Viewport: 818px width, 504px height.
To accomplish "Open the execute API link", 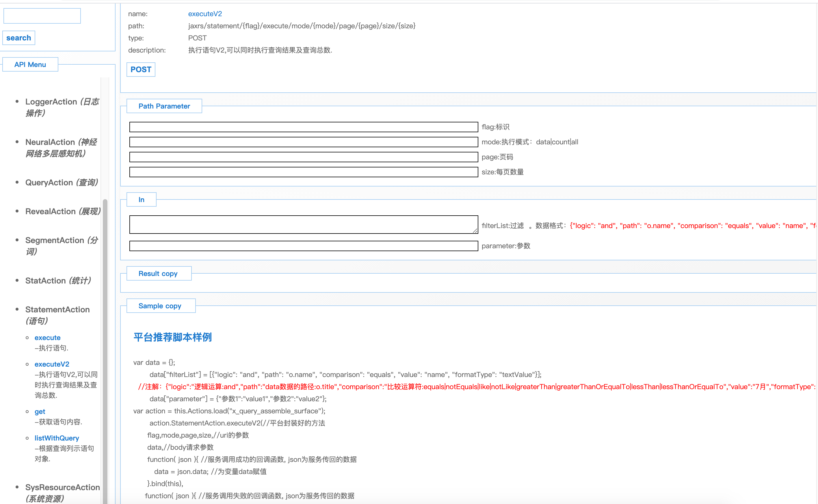I will [47, 338].
